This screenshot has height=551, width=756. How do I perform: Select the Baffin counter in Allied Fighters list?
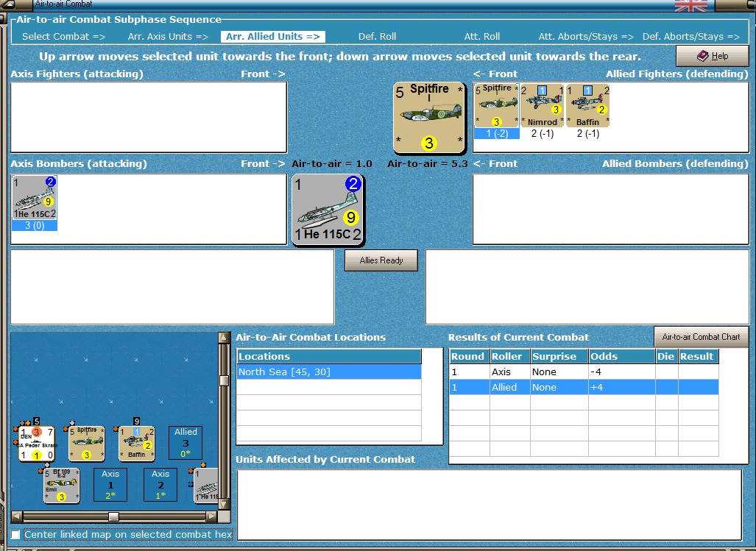click(x=587, y=105)
